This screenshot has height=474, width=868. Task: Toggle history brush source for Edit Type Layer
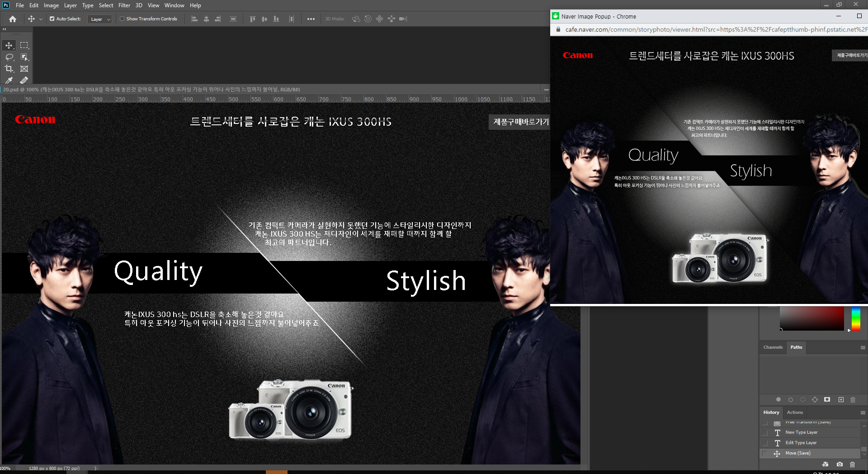[x=765, y=443]
